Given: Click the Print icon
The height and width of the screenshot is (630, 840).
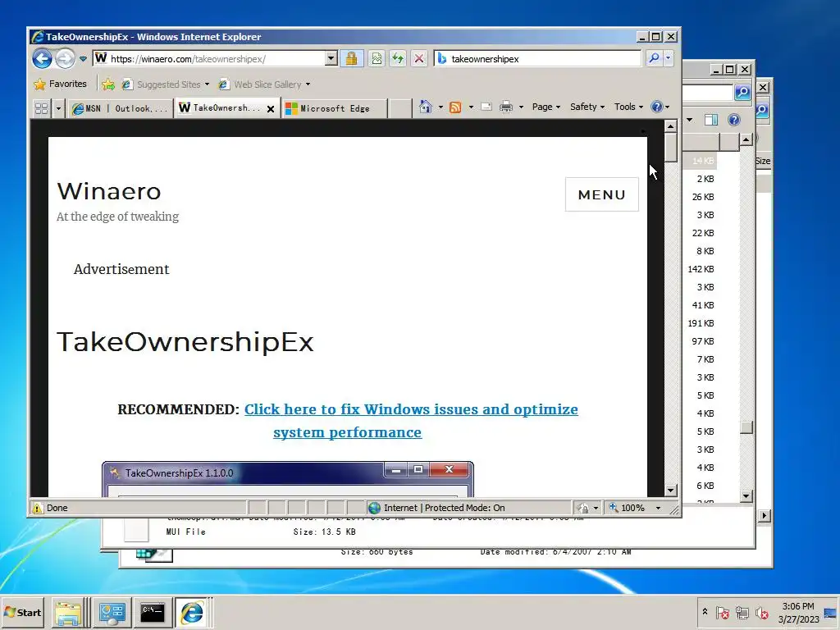Looking at the screenshot, I should click(x=505, y=107).
